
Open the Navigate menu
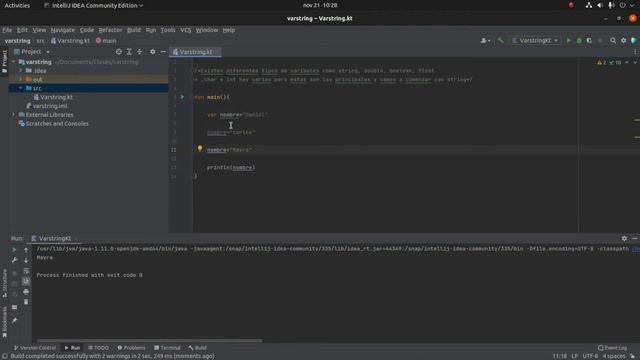click(62, 30)
